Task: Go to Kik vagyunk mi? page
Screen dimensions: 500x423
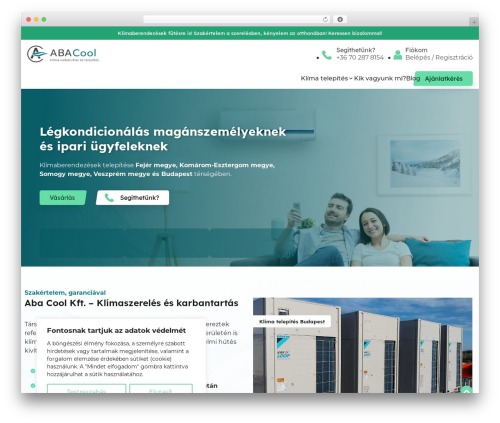Action: click(380, 79)
